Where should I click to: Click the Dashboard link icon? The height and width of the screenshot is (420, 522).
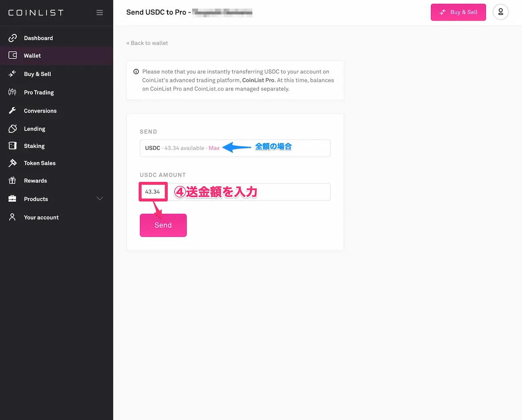pos(13,38)
